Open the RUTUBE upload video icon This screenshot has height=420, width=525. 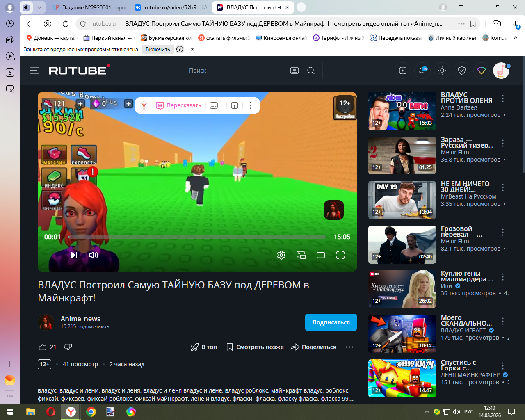(x=403, y=71)
